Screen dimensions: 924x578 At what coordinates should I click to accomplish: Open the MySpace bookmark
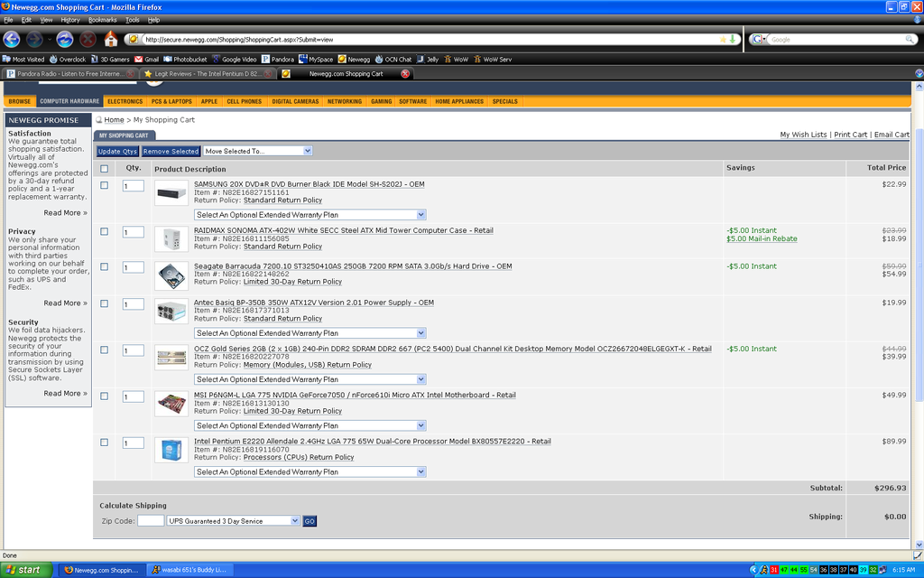(316, 60)
